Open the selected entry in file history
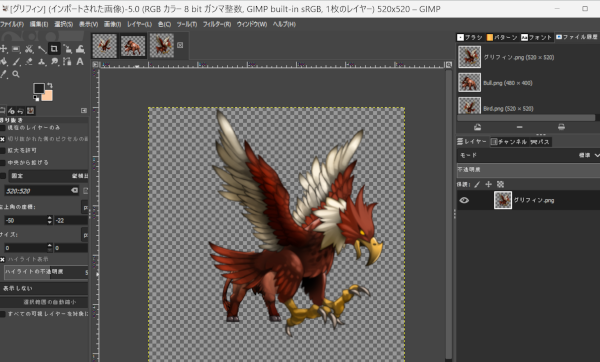Image resolution: width=600 pixels, height=362 pixels. click(x=478, y=127)
